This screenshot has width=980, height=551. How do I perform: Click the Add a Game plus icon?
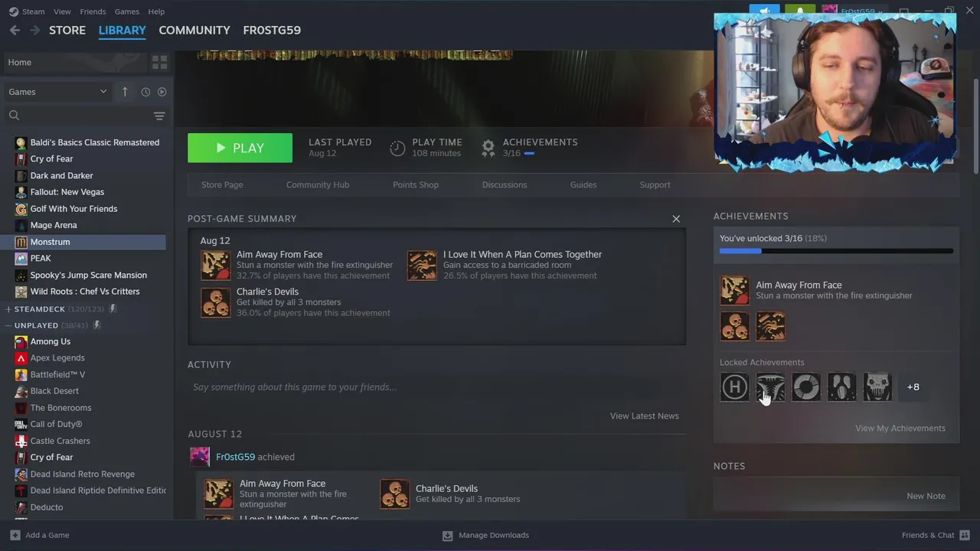[x=15, y=535]
